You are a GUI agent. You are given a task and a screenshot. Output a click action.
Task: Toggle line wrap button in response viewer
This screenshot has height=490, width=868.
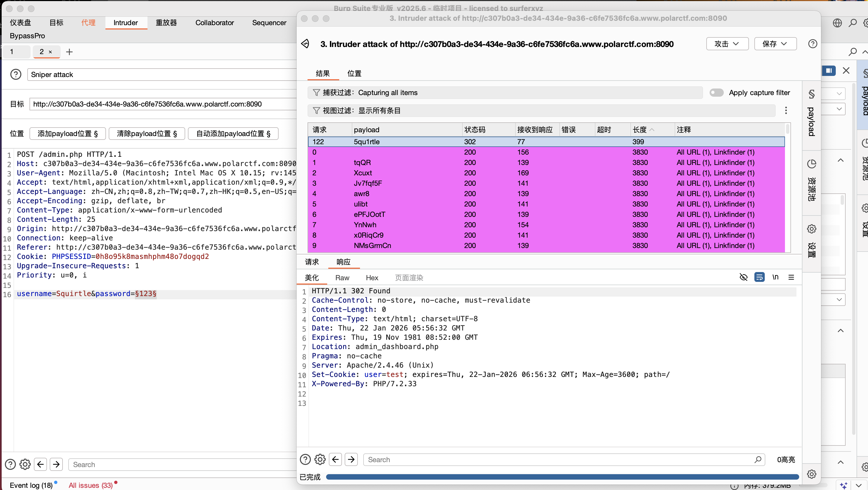click(x=759, y=277)
